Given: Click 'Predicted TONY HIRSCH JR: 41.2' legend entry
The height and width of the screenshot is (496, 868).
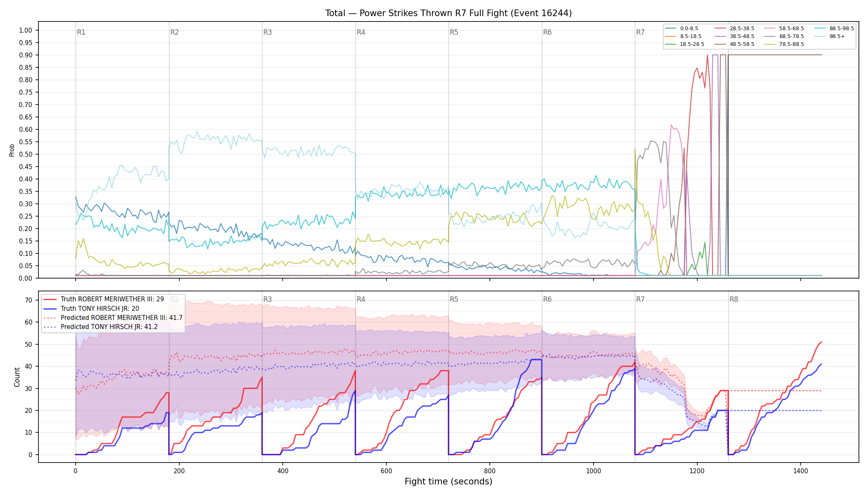Looking at the screenshot, I should (x=100, y=327).
